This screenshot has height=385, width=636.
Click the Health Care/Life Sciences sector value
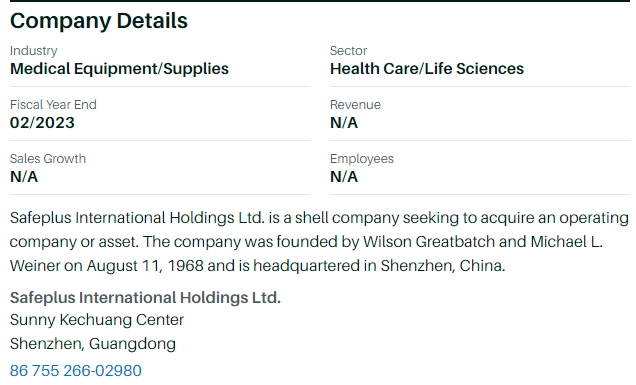click(427, 69)
